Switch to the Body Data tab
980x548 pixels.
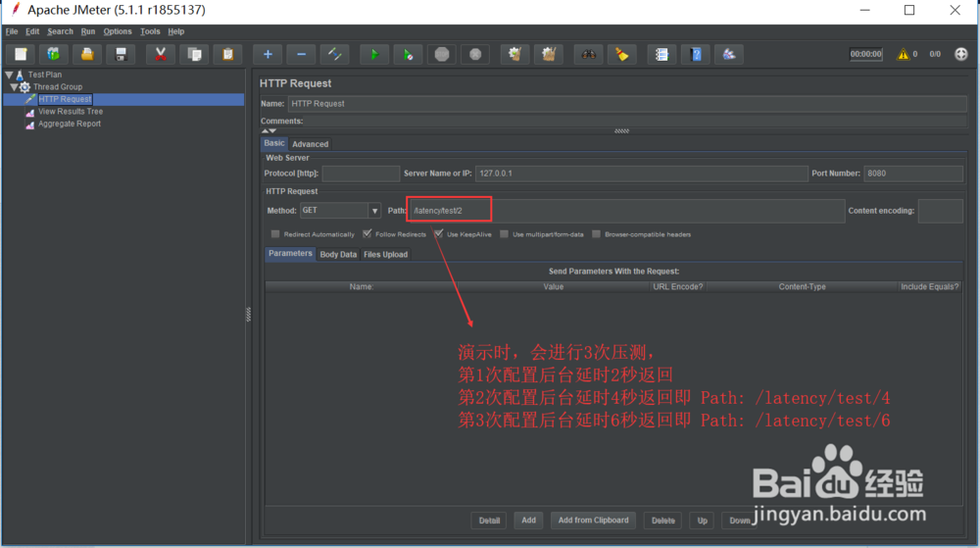tap(338, 254)
